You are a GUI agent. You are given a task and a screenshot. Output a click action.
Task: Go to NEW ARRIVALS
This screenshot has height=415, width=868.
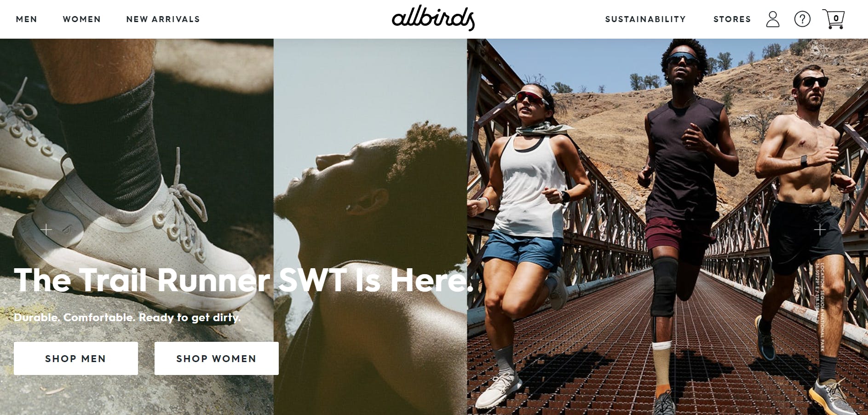click(x=163, y=19)
